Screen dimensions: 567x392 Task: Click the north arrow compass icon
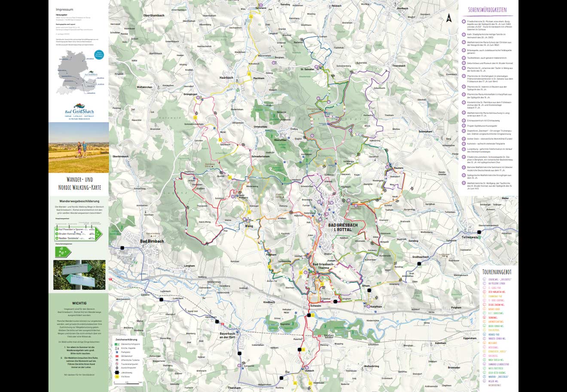click(x=449, y=18)
